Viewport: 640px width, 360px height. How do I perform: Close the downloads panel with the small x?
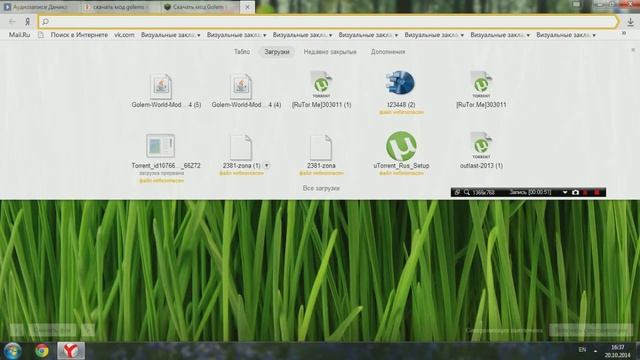click(633, 50)
